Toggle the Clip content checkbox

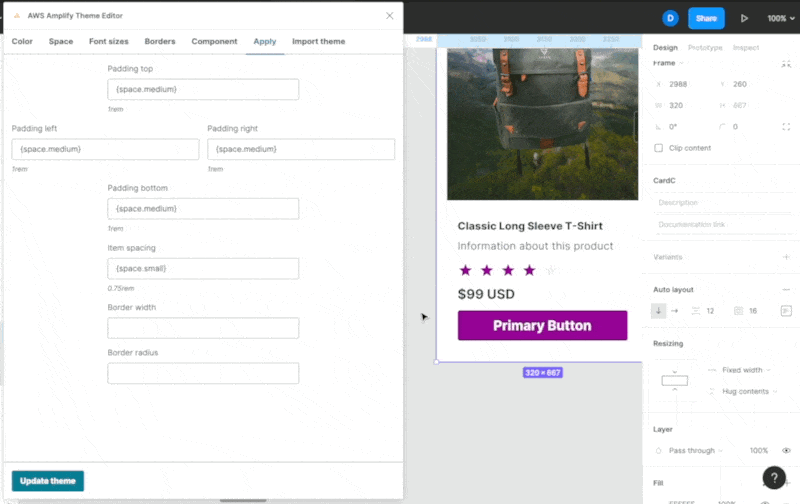tap(658, 148)
